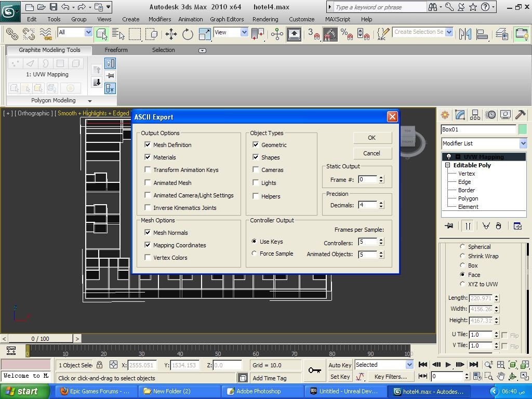This screenshot has height=399, width=532.
Task: Click the Play Animation button
Action: click(x=448, y=364)
